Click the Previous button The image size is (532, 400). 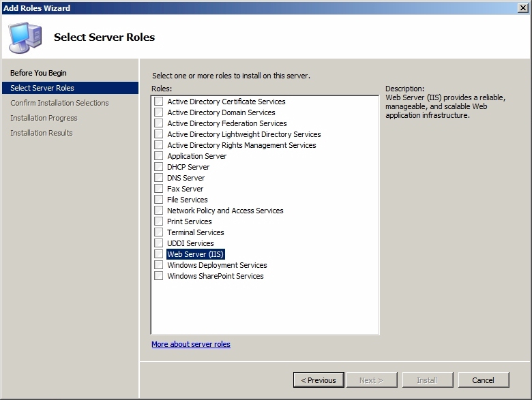[x=319, y=380]
